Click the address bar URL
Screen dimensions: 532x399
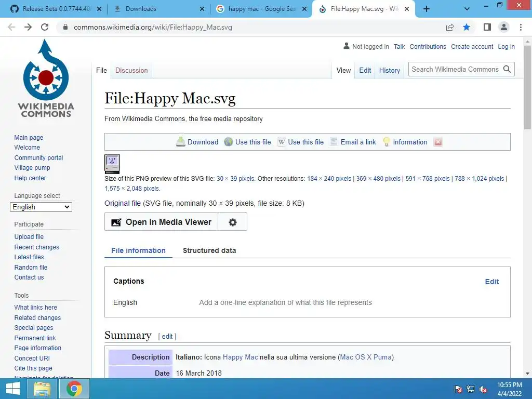tap(153, 27)
